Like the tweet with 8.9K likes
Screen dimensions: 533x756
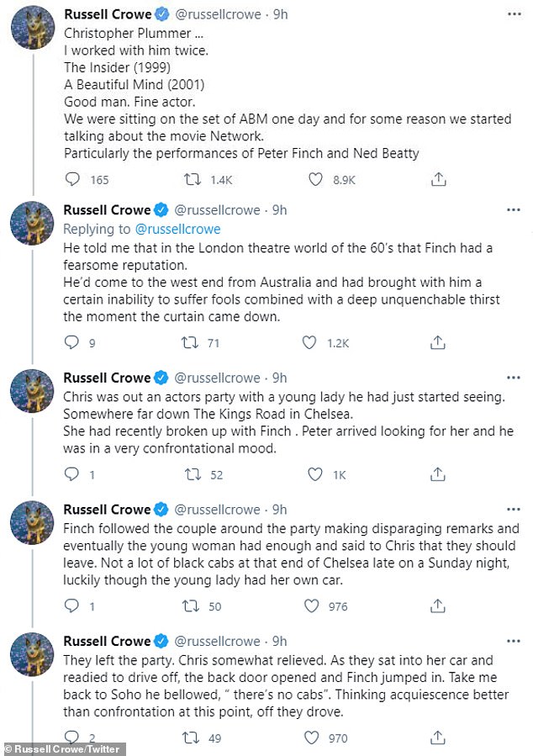pyautogui.click(x=315, y=179)
